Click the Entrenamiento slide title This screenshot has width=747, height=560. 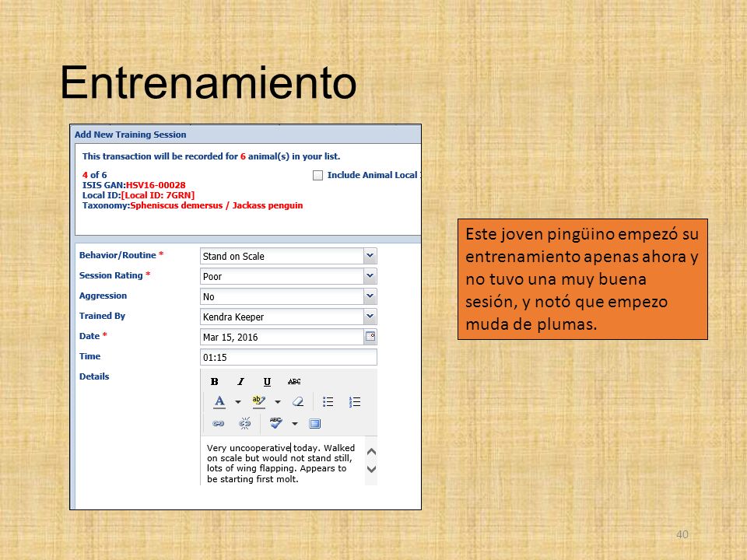point(209,82)
